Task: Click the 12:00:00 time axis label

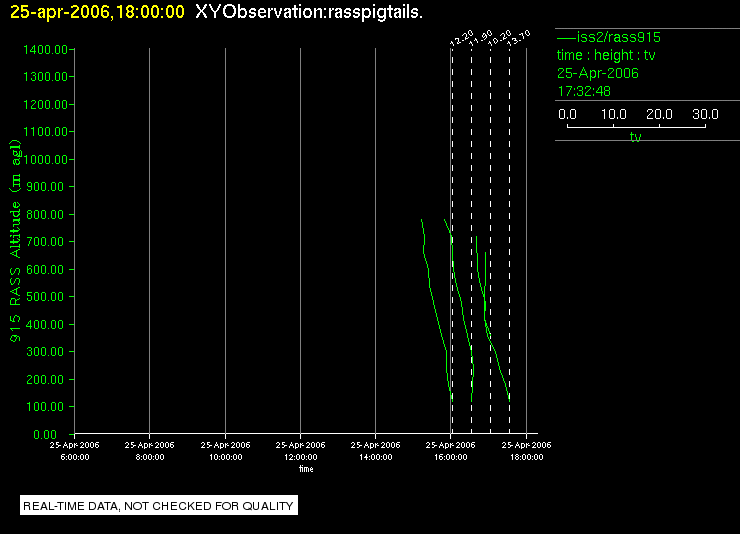Action: click(301, 457)
